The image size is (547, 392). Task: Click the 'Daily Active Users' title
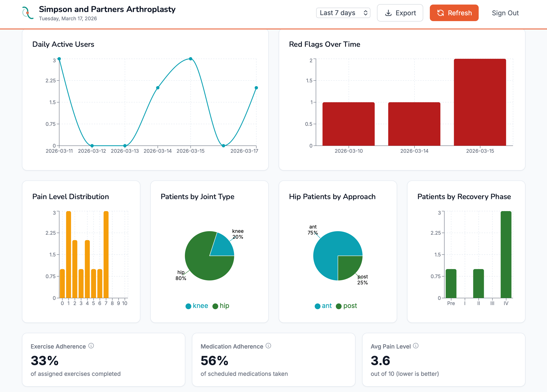coord(63,44)
